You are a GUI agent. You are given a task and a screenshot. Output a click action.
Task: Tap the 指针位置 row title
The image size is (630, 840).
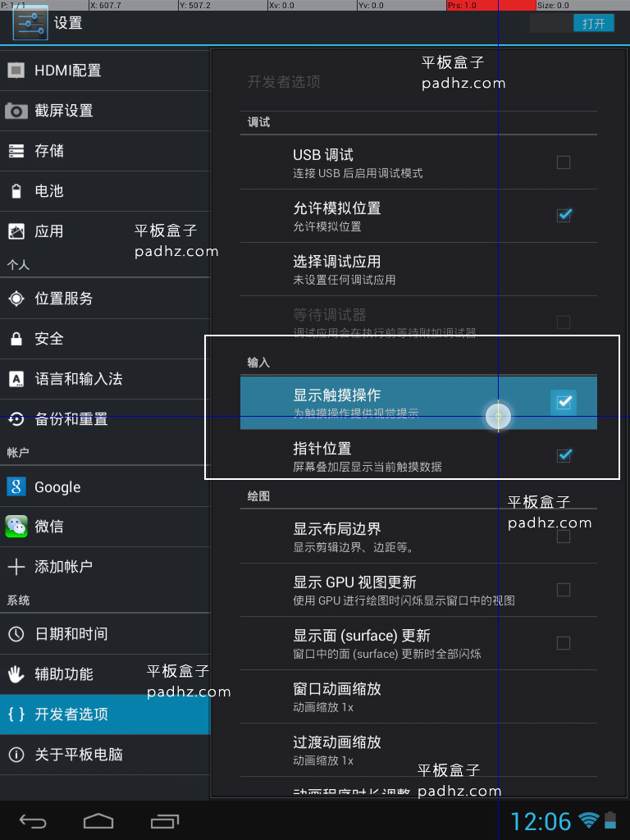click(322, 449)
